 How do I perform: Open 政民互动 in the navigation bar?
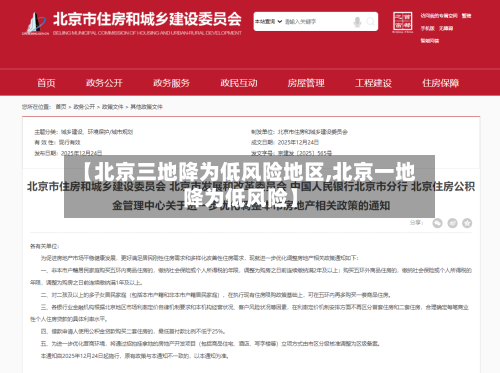pos(239,83)
